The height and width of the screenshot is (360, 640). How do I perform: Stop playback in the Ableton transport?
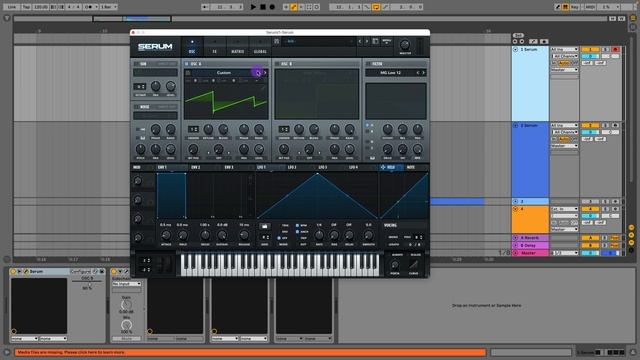tap(263, 7)
